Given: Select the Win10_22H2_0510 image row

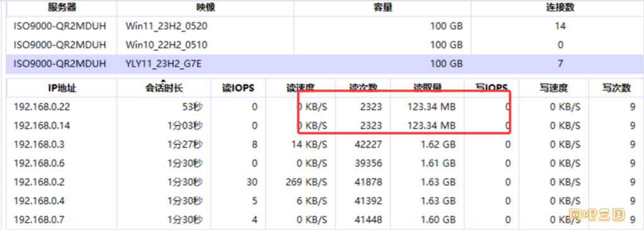Looking at the screenshot, I should [325, 45].
